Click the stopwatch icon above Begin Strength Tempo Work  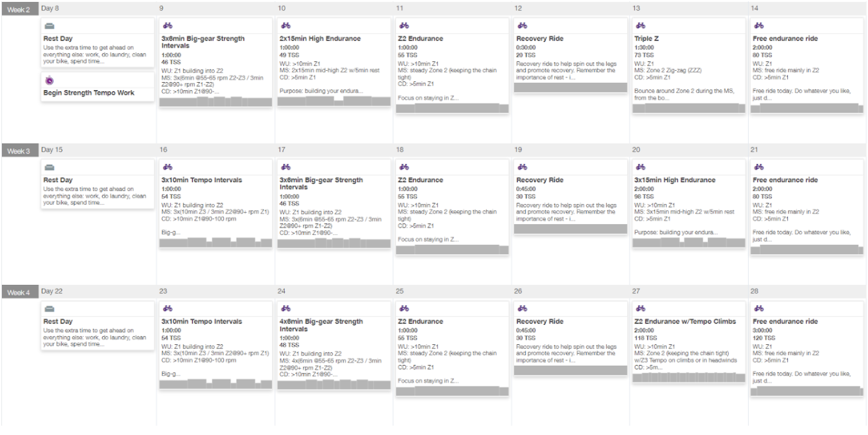[x=49, y=81]
